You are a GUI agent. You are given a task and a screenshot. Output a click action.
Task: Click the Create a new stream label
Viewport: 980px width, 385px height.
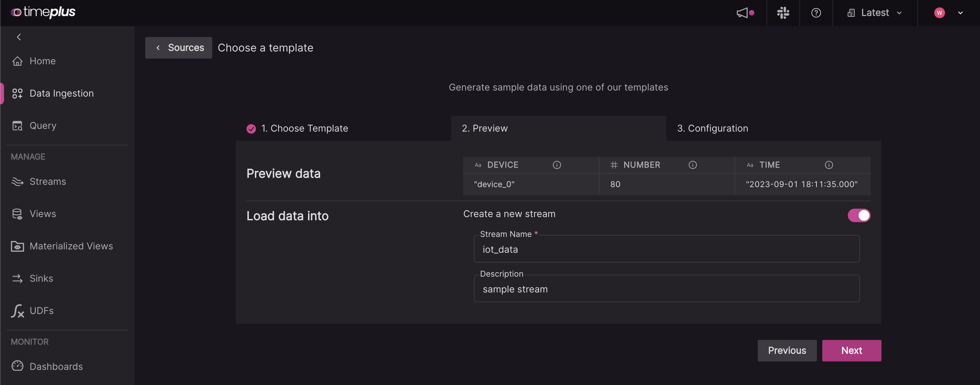pyautogui.click(x=509, y=214)
